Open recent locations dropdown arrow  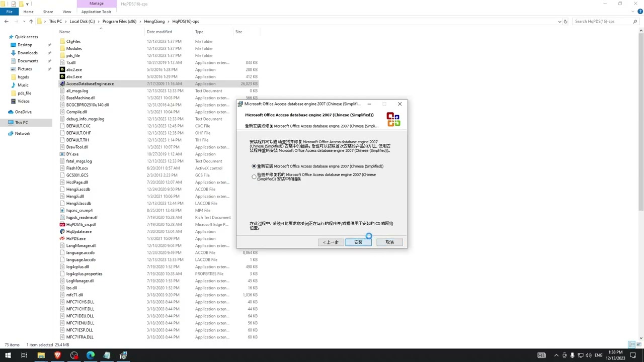click(x=24, y=22)
